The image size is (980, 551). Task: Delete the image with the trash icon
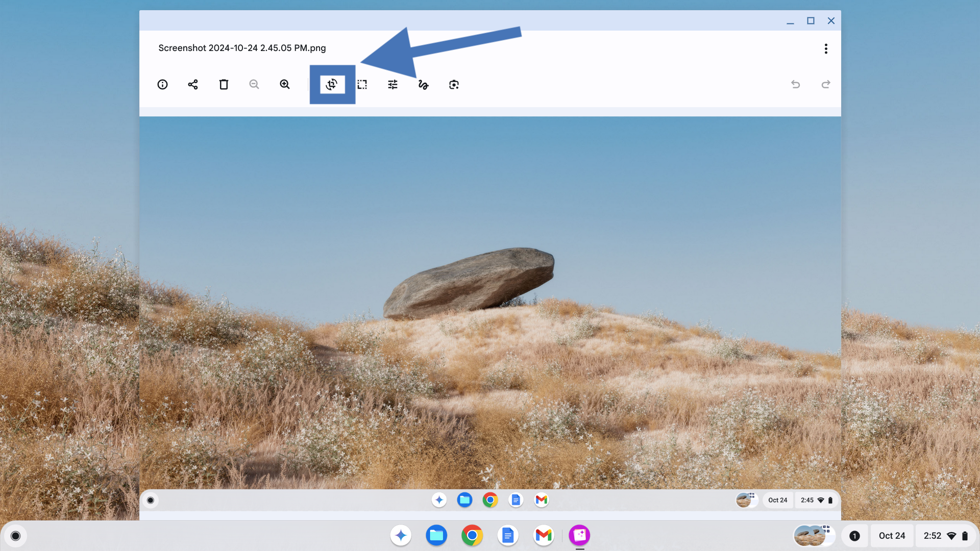pos(224,85)
